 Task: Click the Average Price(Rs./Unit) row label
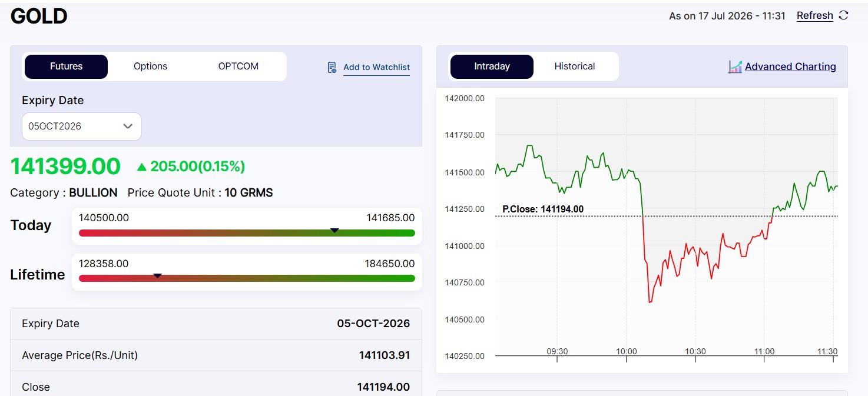click(x=80, y=355)
